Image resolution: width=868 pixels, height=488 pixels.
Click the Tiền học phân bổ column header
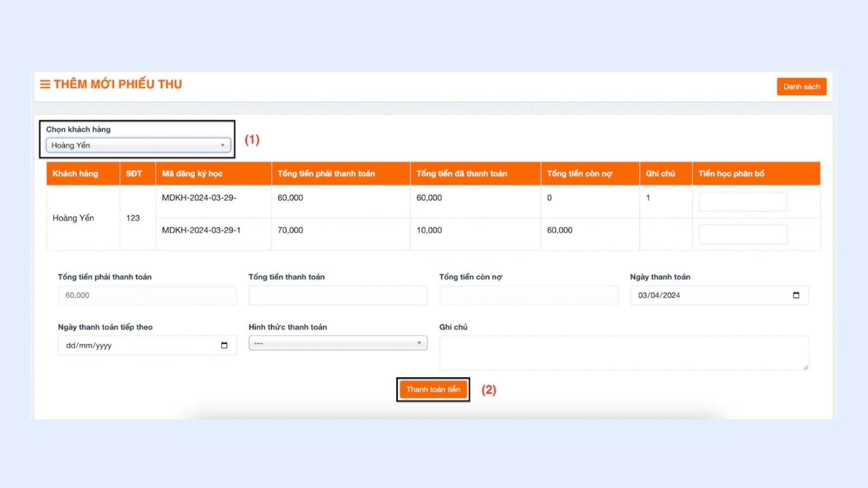coord(731,174)
